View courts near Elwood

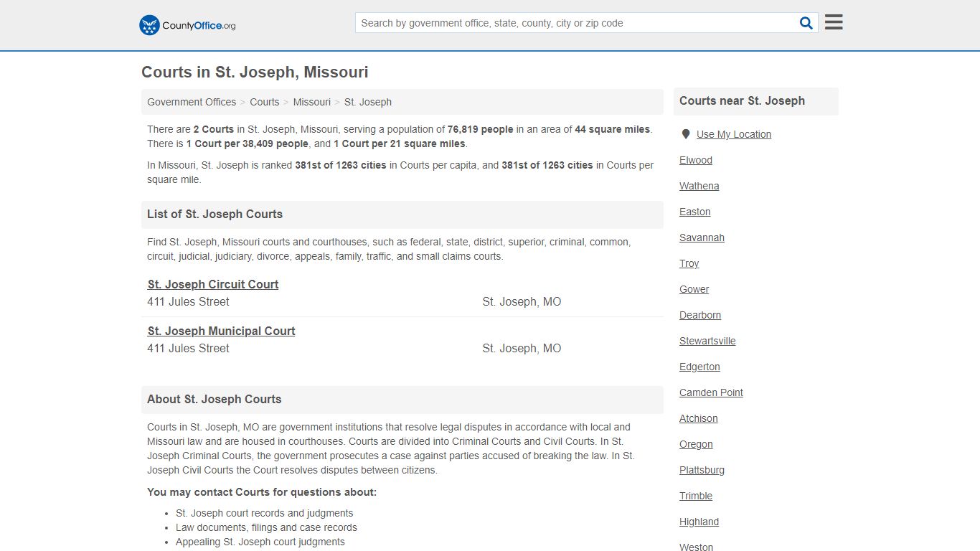(696, 160)
